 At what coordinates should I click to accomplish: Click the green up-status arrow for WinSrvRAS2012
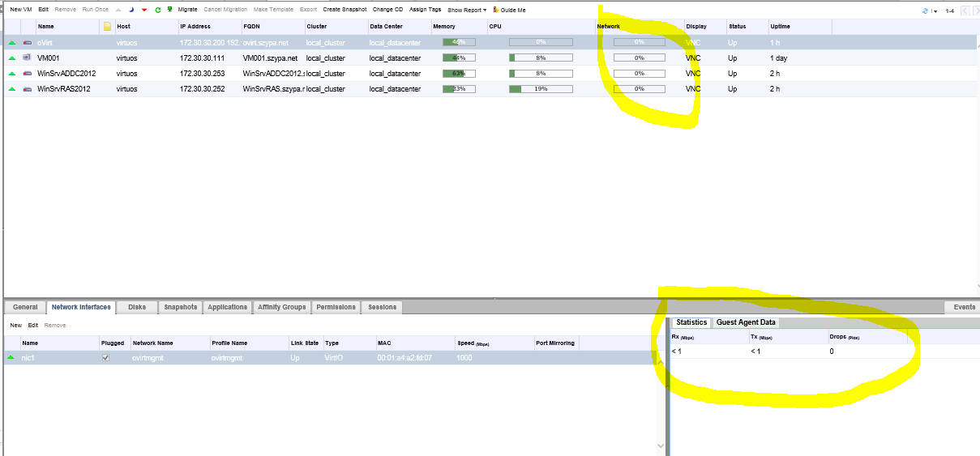click(x=12, y=89)
